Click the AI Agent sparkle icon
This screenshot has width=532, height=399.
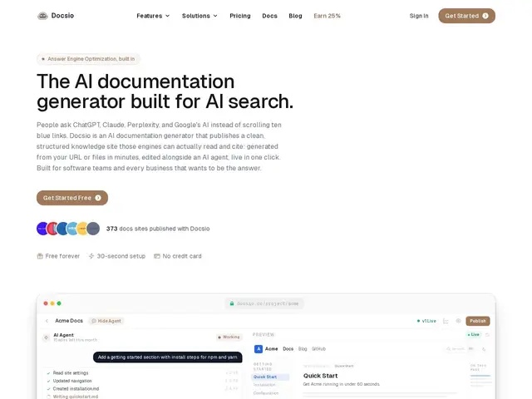pos(47,337)
